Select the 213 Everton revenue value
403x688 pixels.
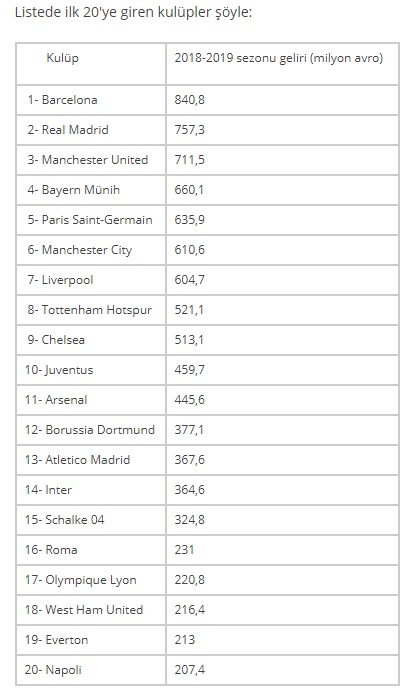184,640
